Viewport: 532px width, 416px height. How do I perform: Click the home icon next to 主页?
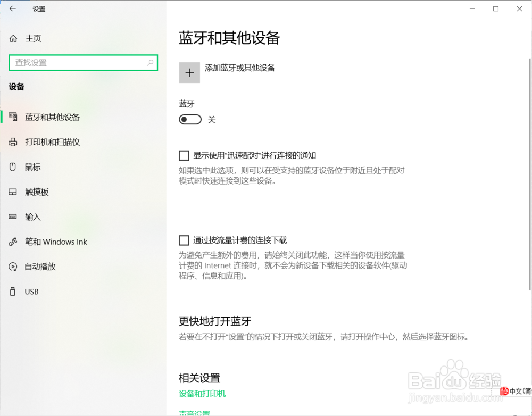pos(12,38)
